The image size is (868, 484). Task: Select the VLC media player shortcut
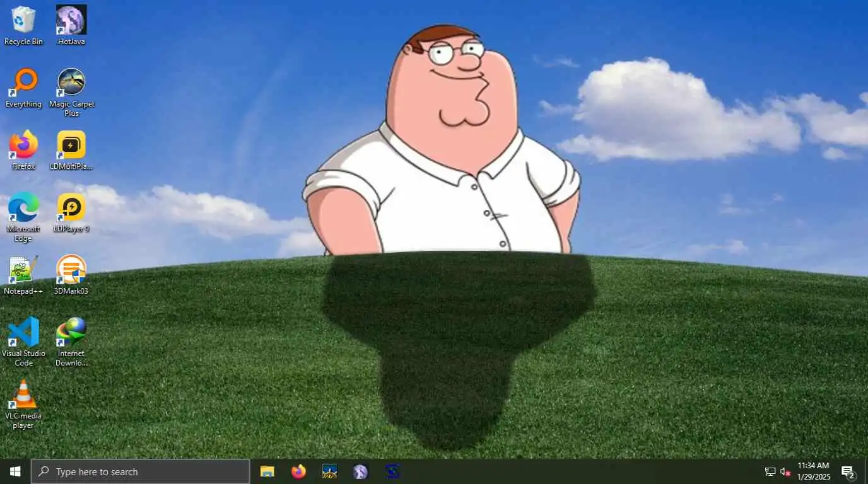click(x=23, y=404)
